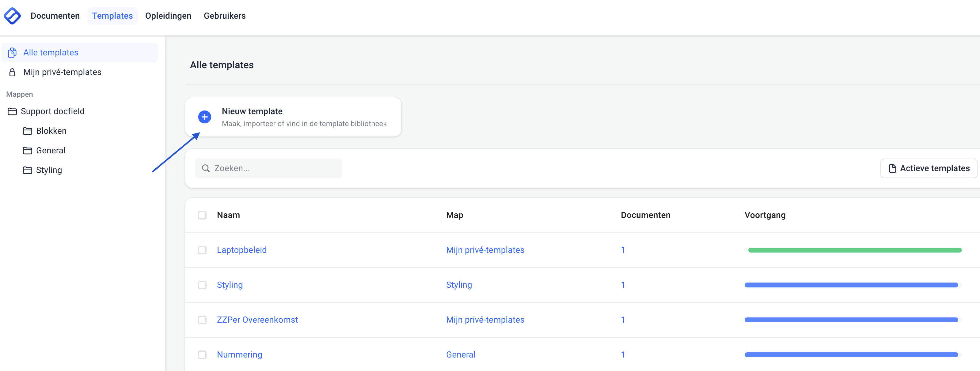Check the Laptopbeleid row checkbox
The height and width of the screenshot is (371, 980).
pyautogui.click(x=202, y=250)
